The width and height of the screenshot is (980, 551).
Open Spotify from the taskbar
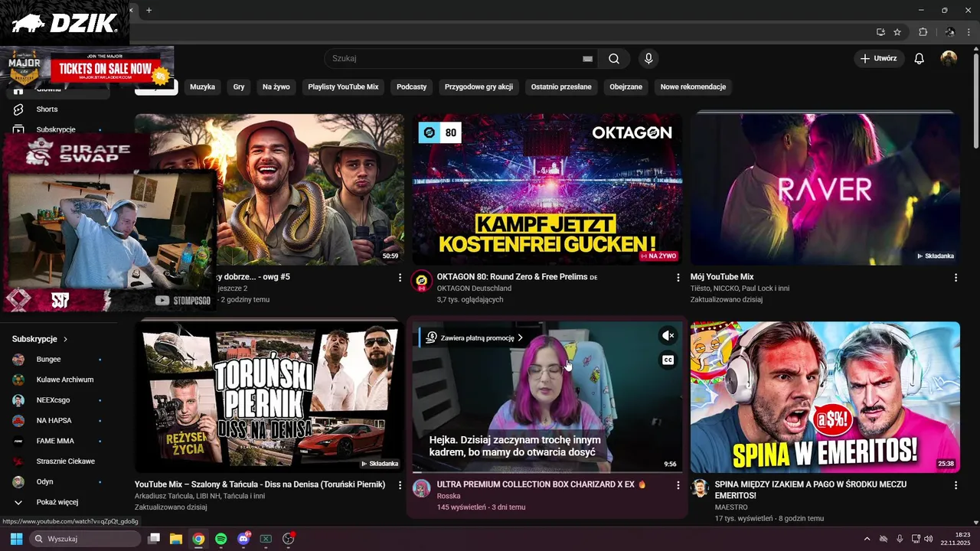tap(220, 539)
